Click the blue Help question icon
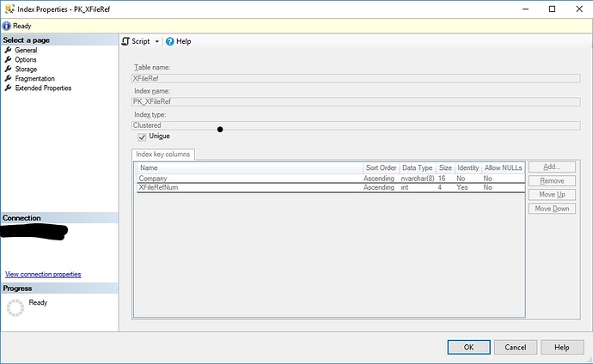Image resolution: width=593 pixels, height=364 pixels. tap(170, 41)
